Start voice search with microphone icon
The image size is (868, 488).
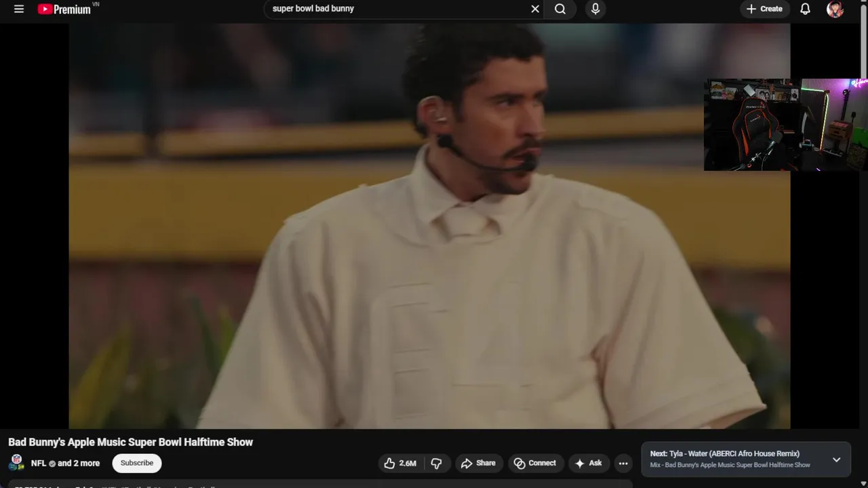595,9
